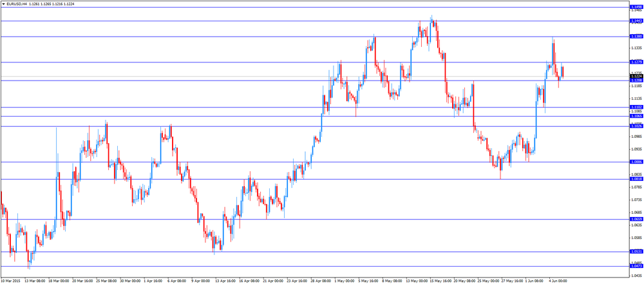Screen dimensions: 644x284
Task: Click the 18 Mar 00:00 time label
Action: coord(59,281)
